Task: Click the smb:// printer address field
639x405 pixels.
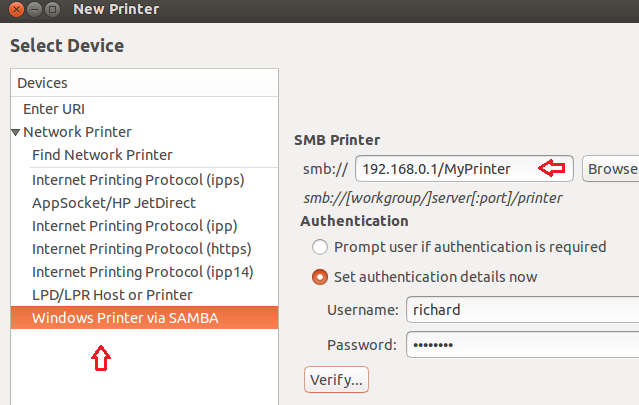Action: click(445, 169)
